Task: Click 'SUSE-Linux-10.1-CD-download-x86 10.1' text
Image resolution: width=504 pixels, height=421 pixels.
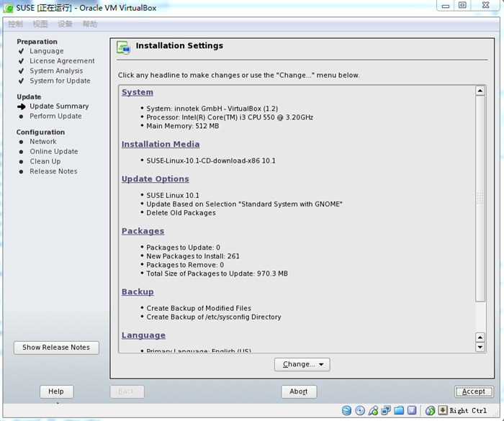Action: pos(211,161)
